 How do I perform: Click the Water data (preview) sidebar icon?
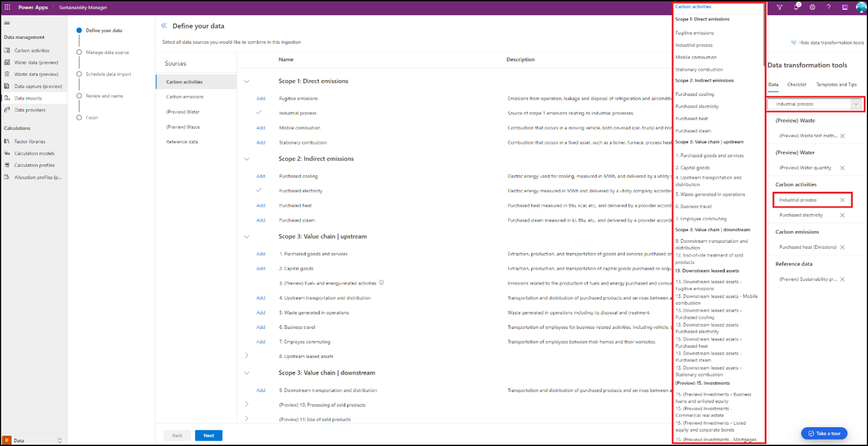(x=7, y=63)
